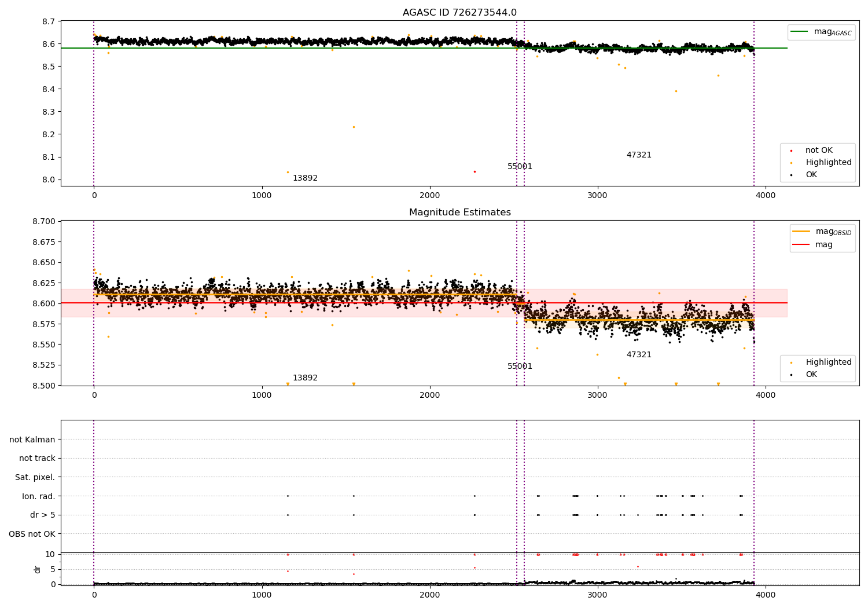Click the "8.600" y-axis tick label
Image resolution: width=868 pixels, height=608 pixels.
45,304
